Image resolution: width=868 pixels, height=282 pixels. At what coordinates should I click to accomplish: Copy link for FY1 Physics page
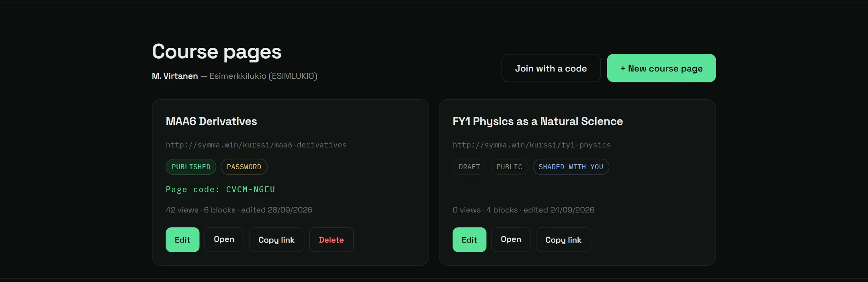point(563,240)
